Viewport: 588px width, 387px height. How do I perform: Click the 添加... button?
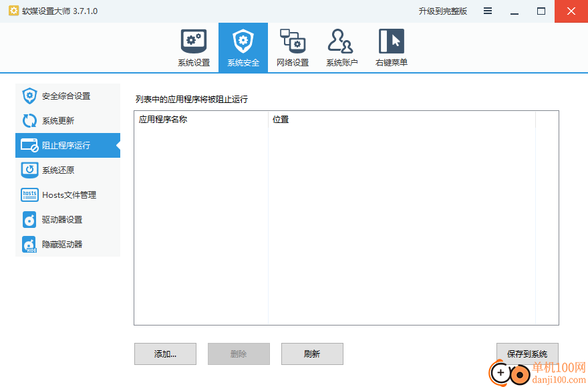(166, 354)
